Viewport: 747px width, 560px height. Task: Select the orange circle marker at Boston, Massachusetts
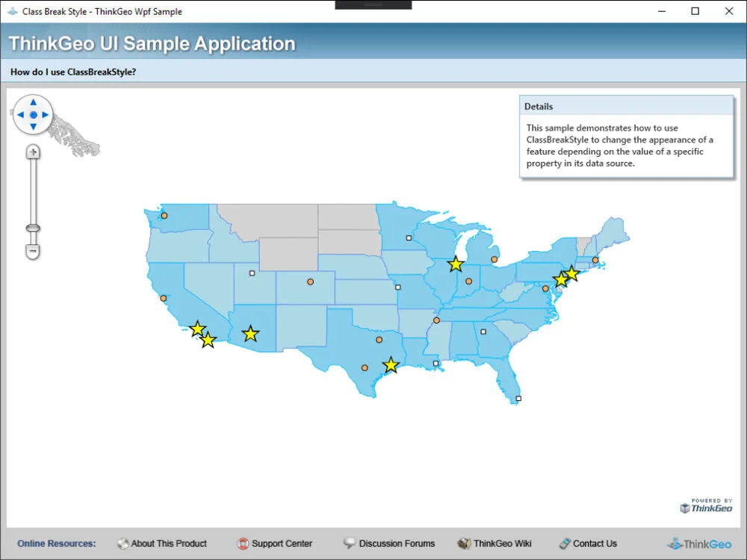[595, 260]
